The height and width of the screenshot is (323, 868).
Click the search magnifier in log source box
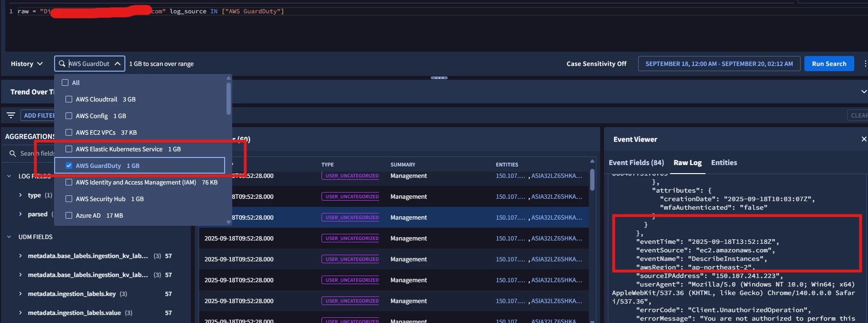click(x=62, y=64)
